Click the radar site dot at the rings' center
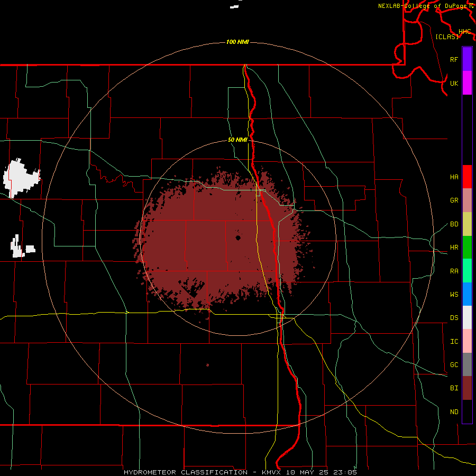Viewport: 476px width, 476px height. click(x=238, y=237)
